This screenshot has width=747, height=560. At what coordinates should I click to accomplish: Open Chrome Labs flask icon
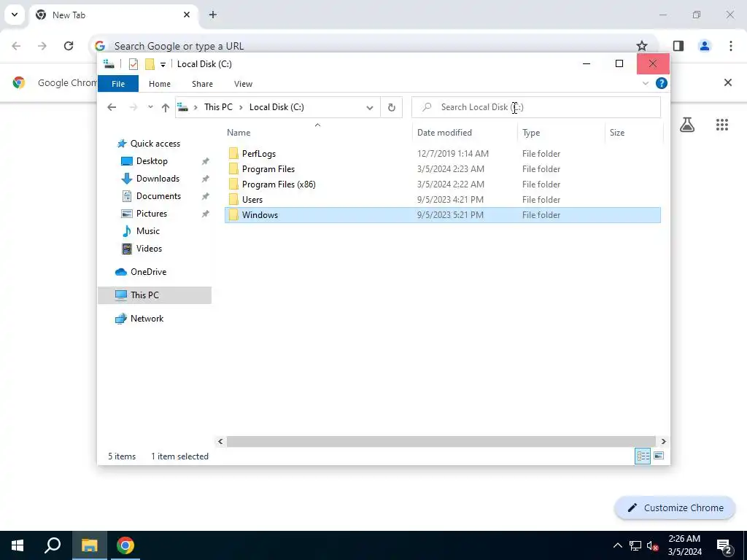(687, 125)
